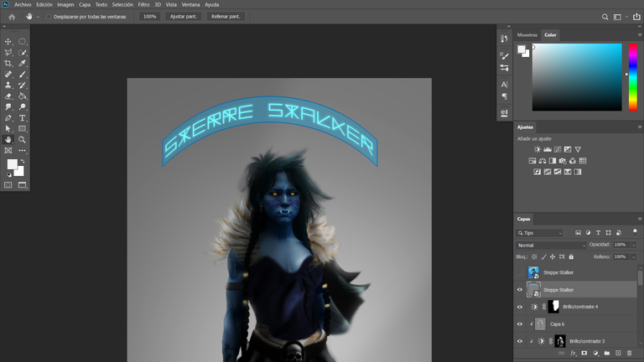Click the Rellenar pant. button

tap(226, 17)
